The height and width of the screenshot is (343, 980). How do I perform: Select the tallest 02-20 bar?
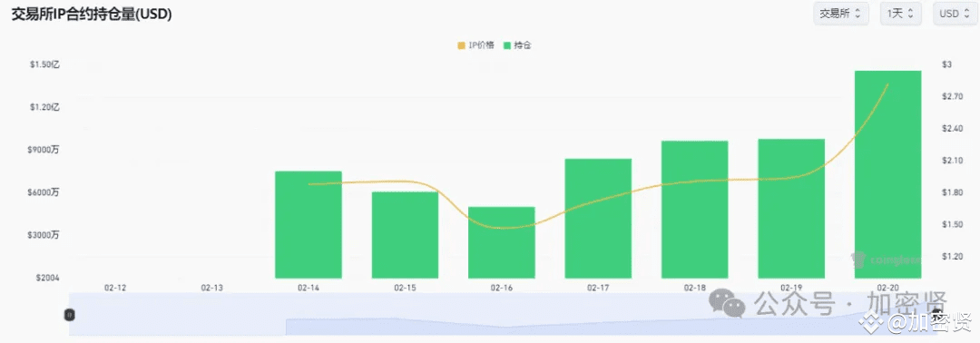point(887,174)
